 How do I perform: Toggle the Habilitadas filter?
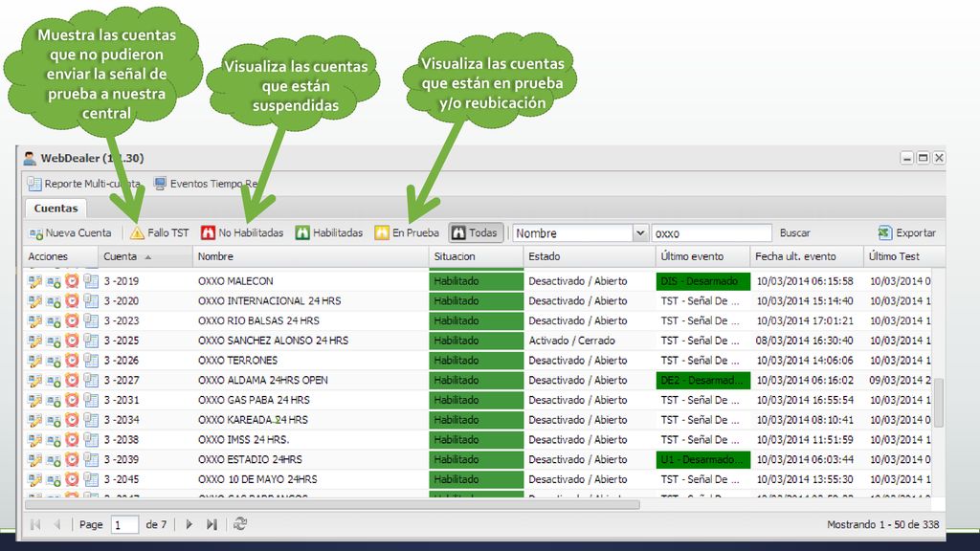click(329, 233)
